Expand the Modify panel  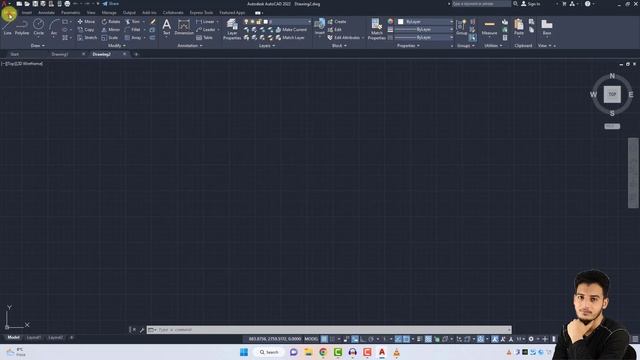point(117,46)
